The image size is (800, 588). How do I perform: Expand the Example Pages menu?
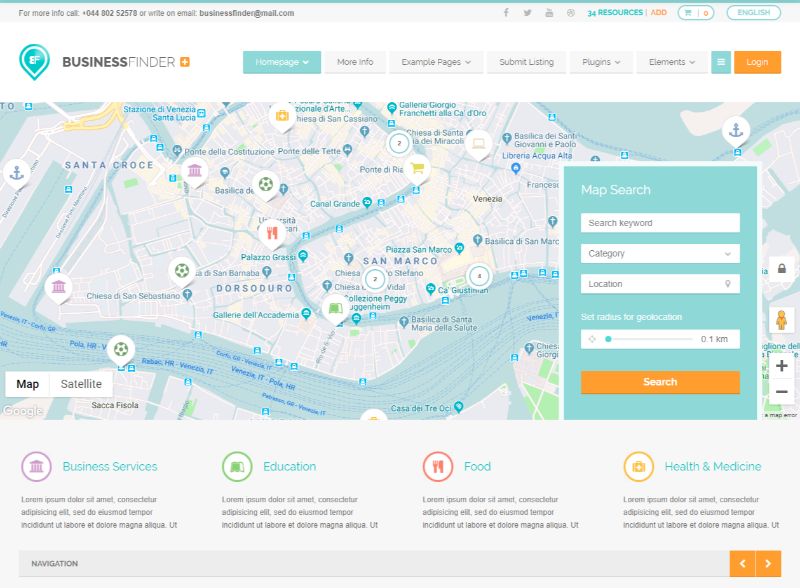point(434,61)
